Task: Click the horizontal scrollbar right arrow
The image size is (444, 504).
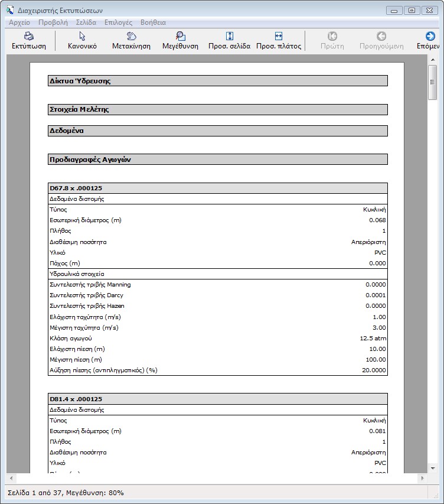Action: [x=423, y=477]
